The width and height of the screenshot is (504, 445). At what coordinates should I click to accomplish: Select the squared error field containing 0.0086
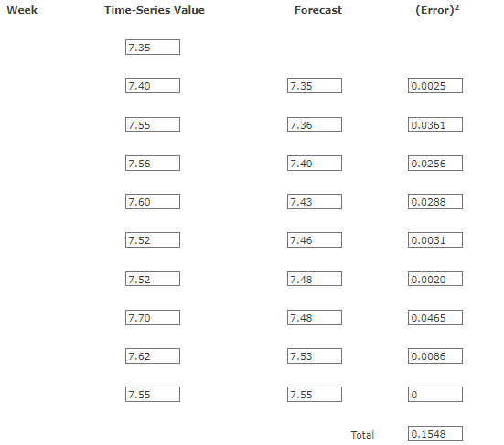435,356
